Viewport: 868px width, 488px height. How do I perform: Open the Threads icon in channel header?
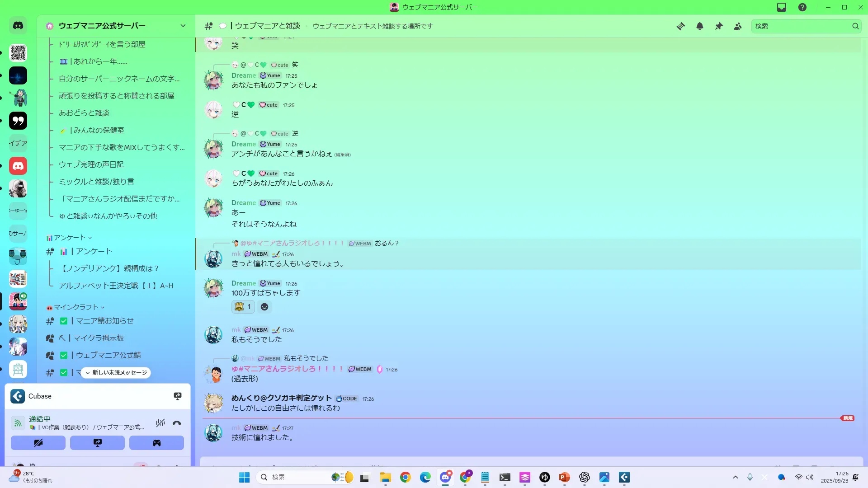680,26
